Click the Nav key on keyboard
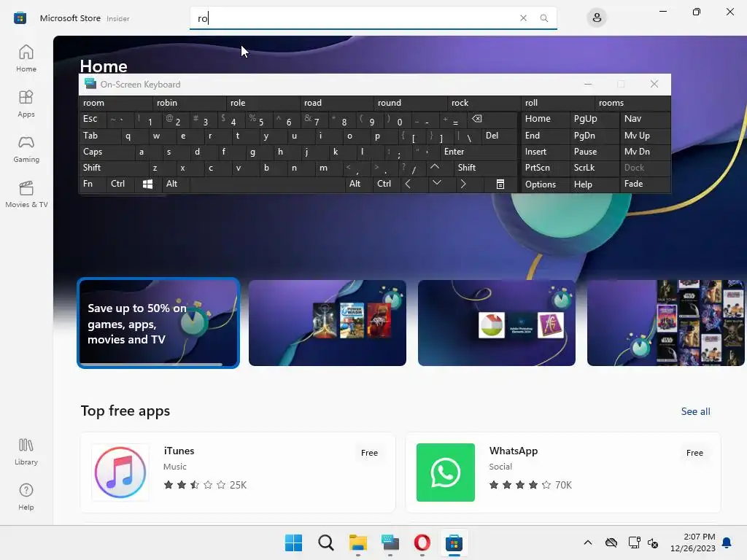Image resolution: width=747 pixels, height=560 pixels. coord(645,119)
